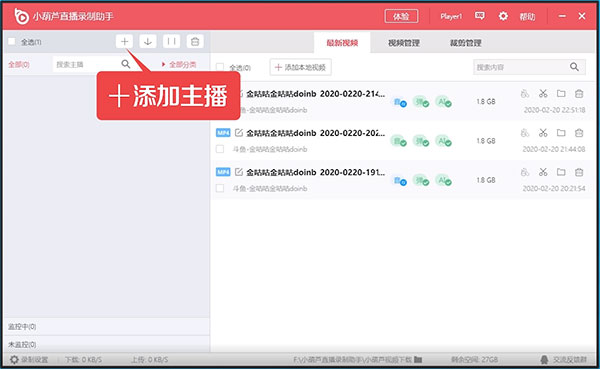The width and height of the screenshot is (600, 369).
Task: Click the trash icon in left toolbar
Action: (x=195, y=41)
